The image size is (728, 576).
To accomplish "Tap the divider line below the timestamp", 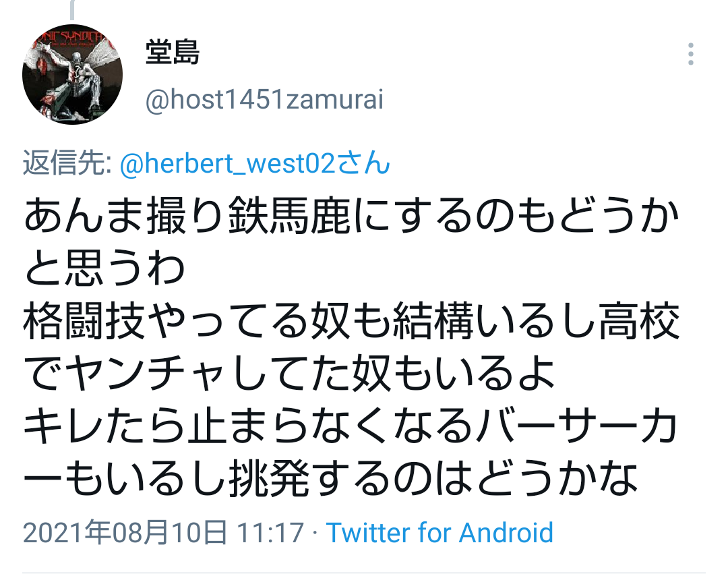I will pyautogui.click(x=364, y=573).
